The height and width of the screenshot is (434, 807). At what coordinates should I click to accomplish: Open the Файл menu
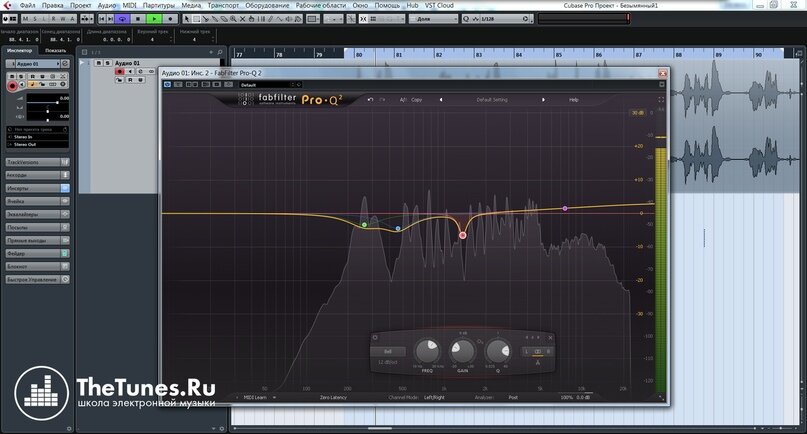[x=27, y=5]
